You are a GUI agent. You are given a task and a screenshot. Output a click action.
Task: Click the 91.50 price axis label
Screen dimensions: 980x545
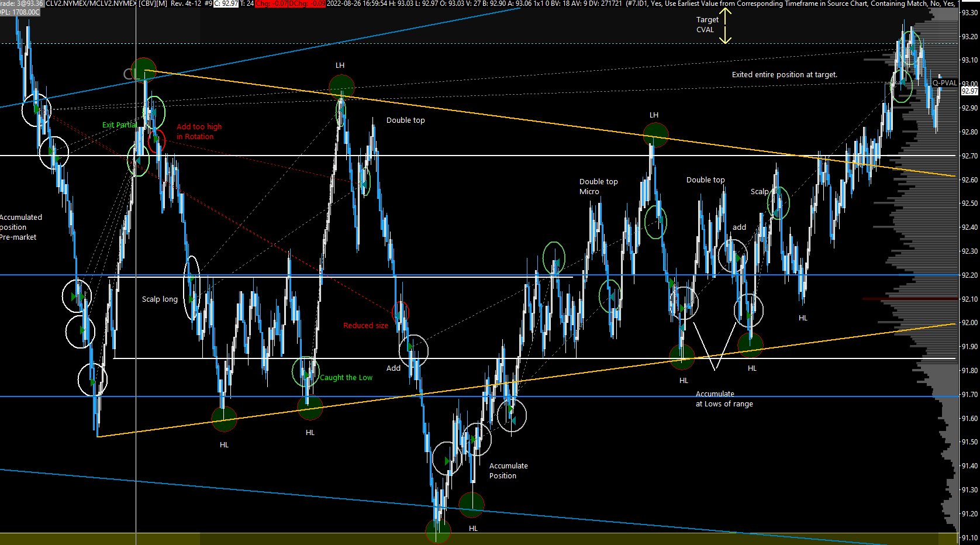969,442
